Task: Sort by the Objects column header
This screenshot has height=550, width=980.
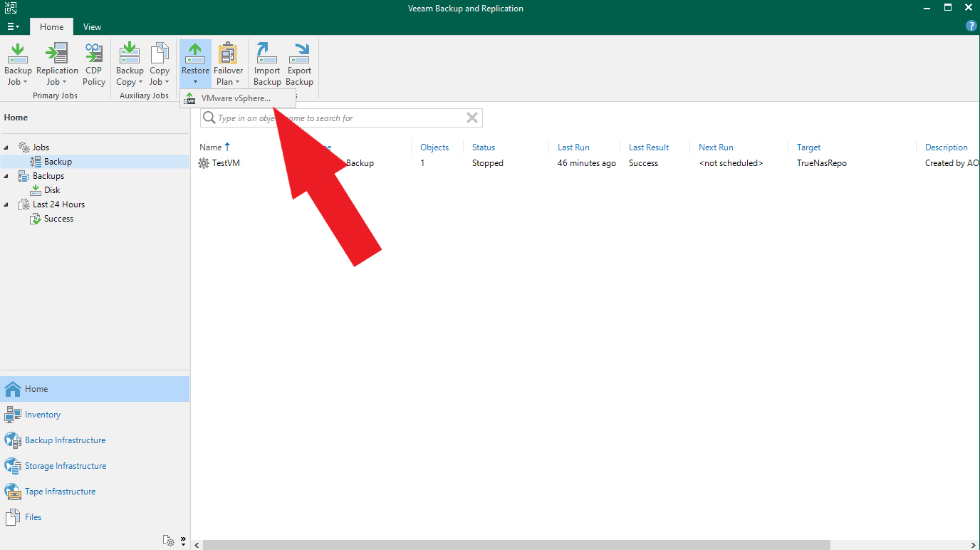Action: [x=434, y=147]
